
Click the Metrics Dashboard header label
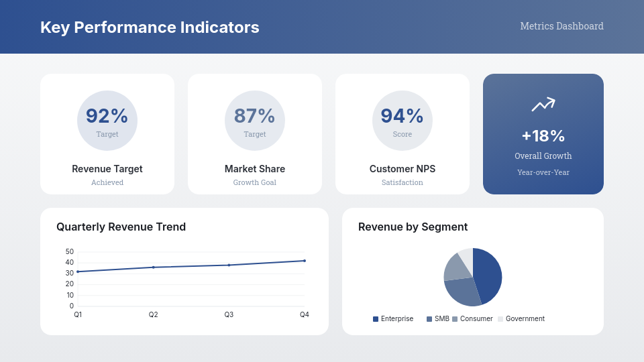(562, 26)
